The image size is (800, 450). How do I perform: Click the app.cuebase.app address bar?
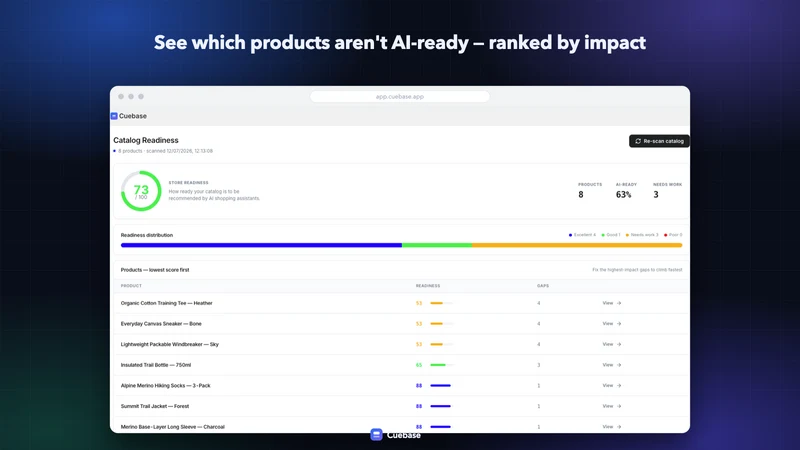click(399, 96)
